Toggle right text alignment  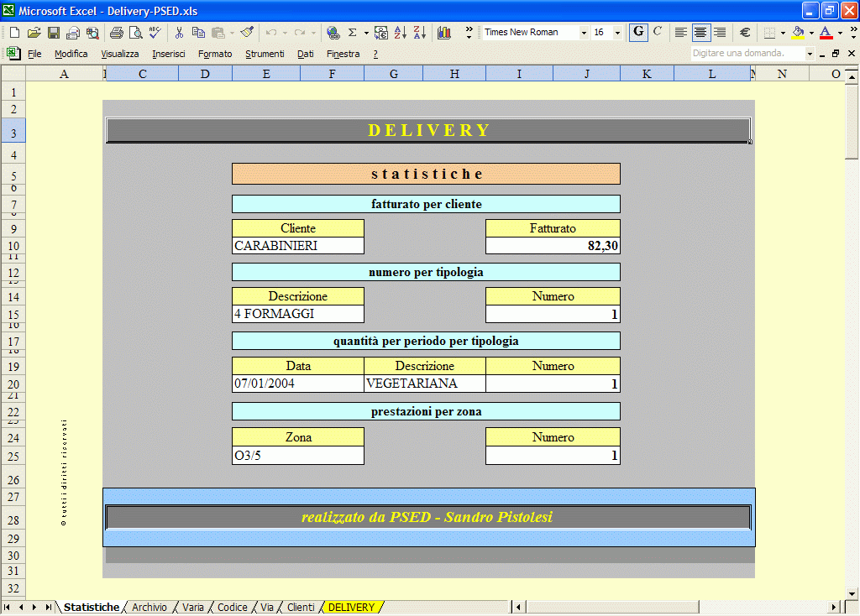tap(720, 33)
